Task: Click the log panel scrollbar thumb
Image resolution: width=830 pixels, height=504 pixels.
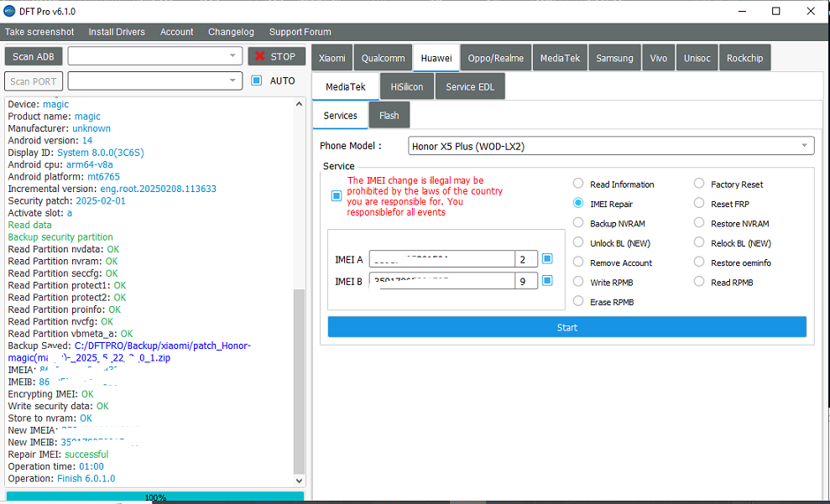Action: tap(299, 382)
